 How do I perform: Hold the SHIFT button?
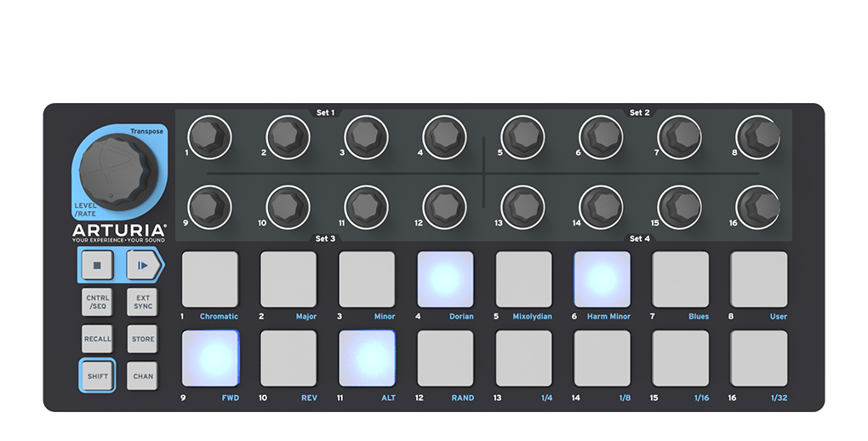(x=97, y=376)
